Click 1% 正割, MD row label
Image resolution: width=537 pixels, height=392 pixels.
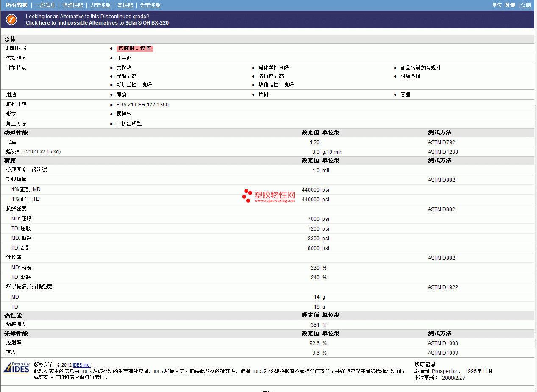pyautogui.click(x=26, y=189)
